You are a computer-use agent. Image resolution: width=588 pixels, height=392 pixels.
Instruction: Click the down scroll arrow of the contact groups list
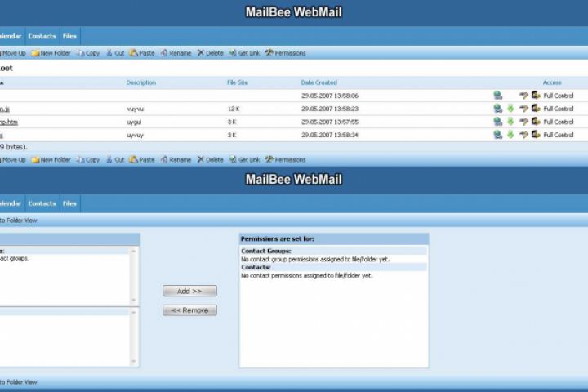[x=133, y=300]
